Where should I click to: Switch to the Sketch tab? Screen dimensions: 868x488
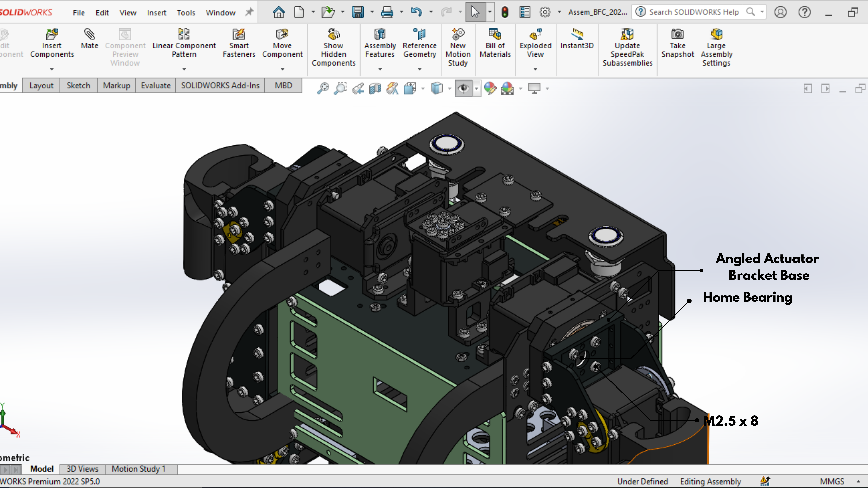(79, 86)
